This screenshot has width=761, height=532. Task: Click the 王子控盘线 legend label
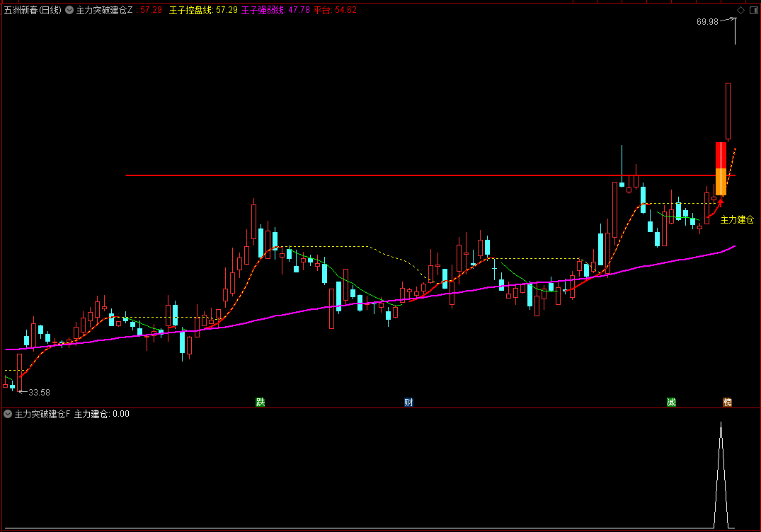coord(190,11)
